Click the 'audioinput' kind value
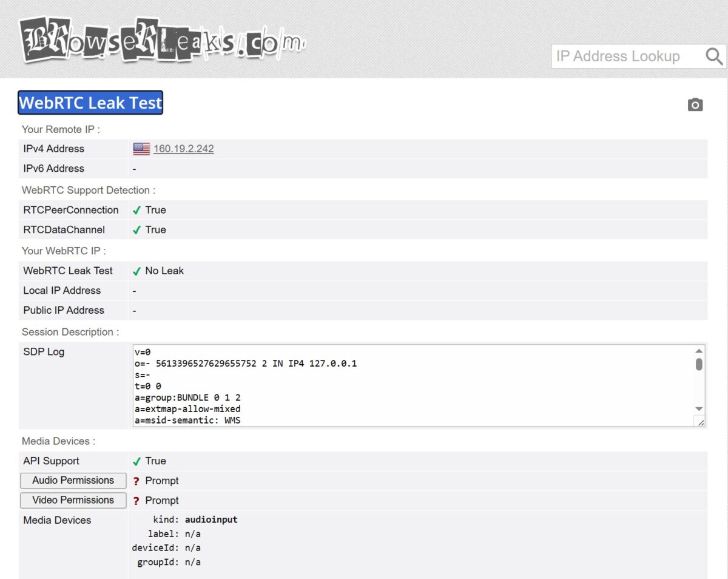 (211, 520)
